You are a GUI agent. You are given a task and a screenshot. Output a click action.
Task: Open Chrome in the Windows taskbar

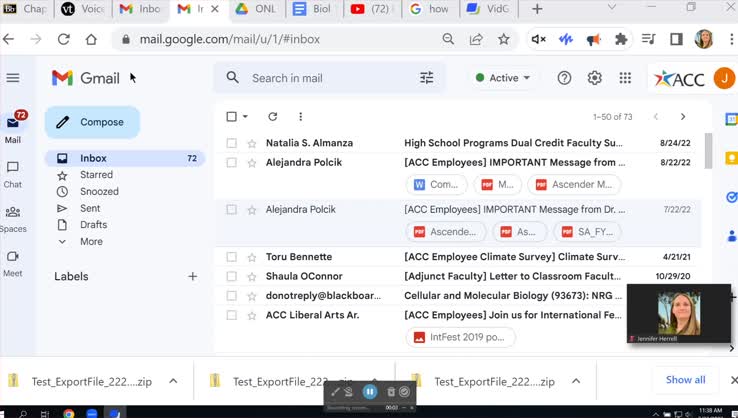[x=69, y=413]
